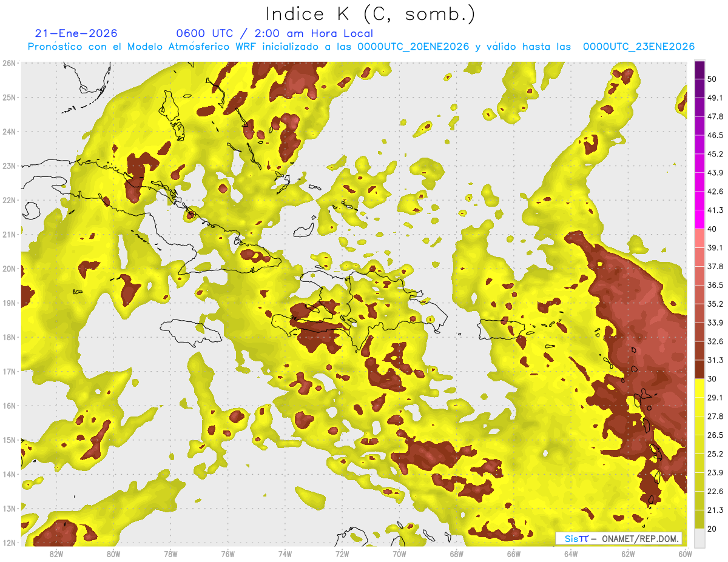Click the latitude axis label "24N"
The image size is (728, 562).
9,132
